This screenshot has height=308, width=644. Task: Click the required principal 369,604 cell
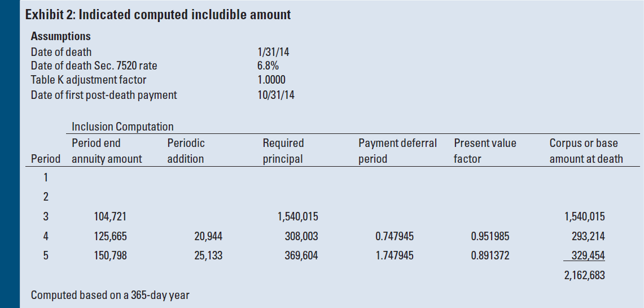tap(301, 256)
